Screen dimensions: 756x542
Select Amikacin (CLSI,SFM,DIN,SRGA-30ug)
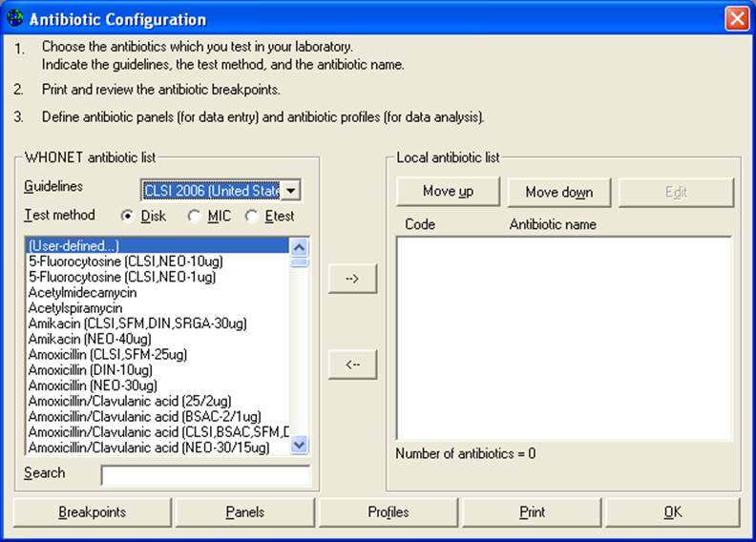[x=157, y=323]
